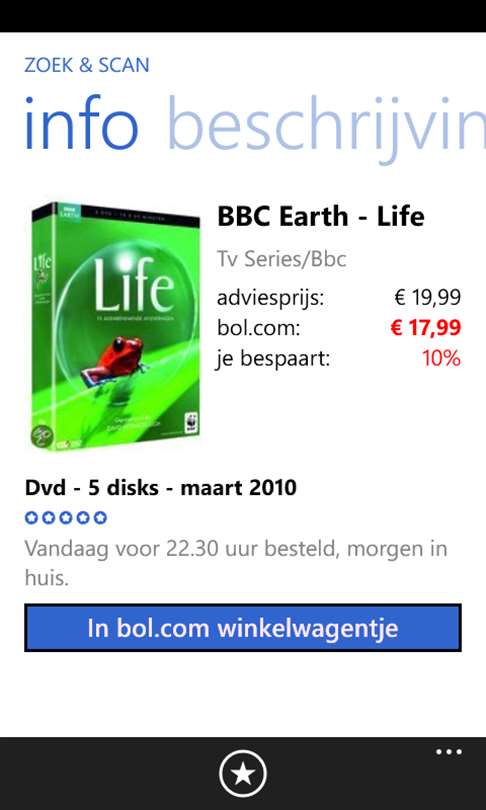Image resolution: width=486 pixels, height=810 pixels.
Task: Open the three-dots more options menu
Action: 448,752
